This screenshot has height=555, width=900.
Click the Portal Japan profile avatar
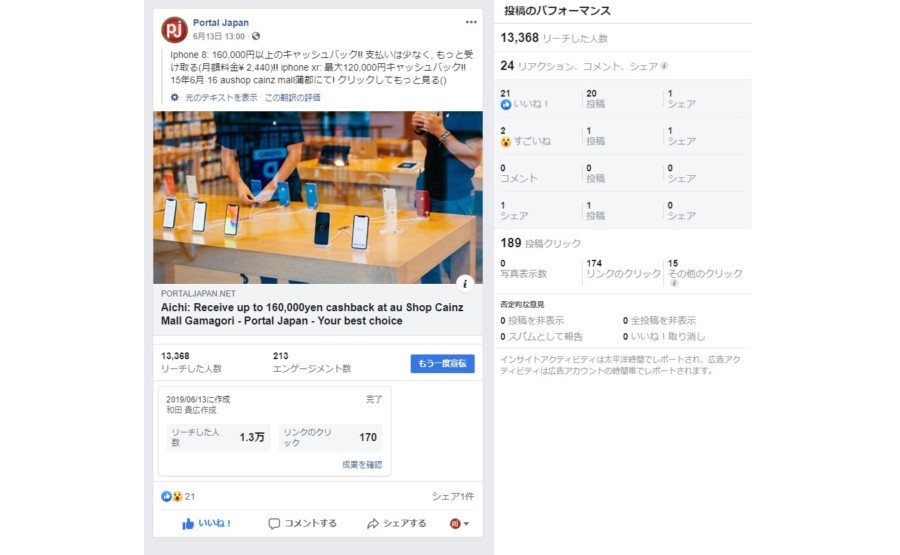coord(174,30)
